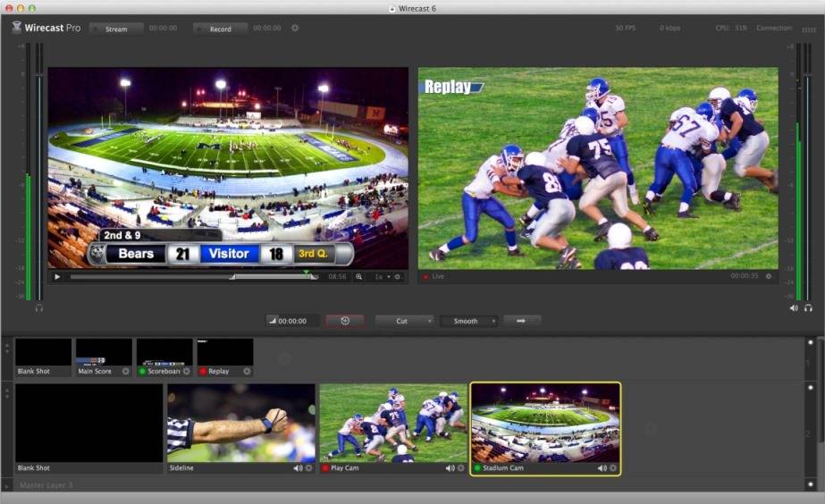Open the Smooth transition dropdown
The height and width of the screenshot is (504, 825).
pyautogui.click(x=468, y=321)
